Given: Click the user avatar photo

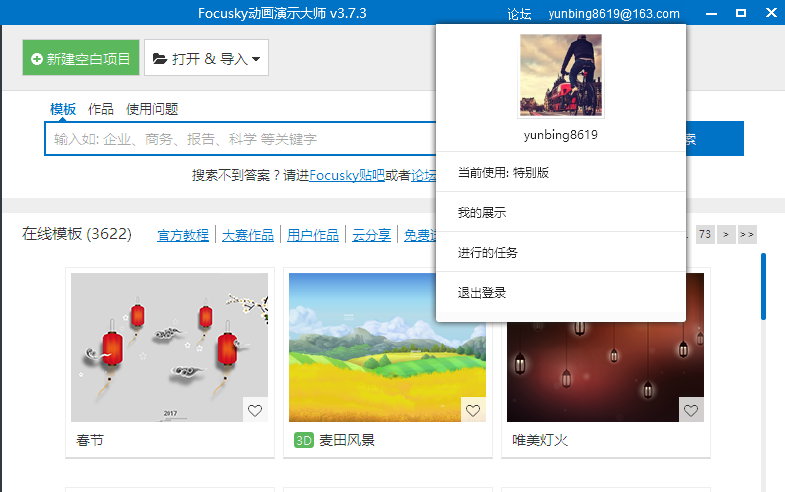Looking at the screenshot, I should coord(561,75).
